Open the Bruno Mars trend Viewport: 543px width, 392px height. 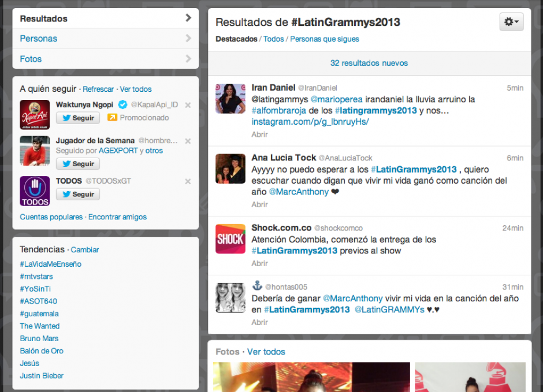pyautogui.click(x=39, y=338)
